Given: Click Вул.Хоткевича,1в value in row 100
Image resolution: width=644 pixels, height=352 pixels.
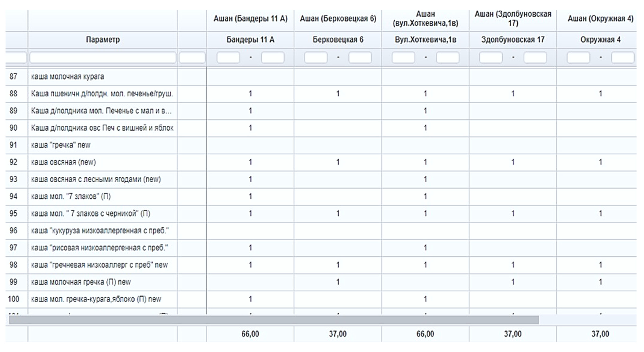Looking at the screenshot, I should click(x=425, y=299).
